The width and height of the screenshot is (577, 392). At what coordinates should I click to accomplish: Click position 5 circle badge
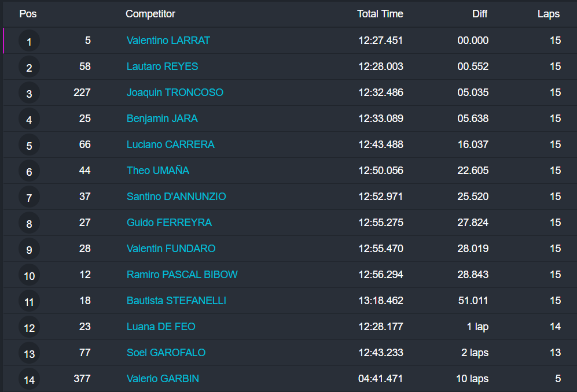pyautogui.click(x=29, y=145)
